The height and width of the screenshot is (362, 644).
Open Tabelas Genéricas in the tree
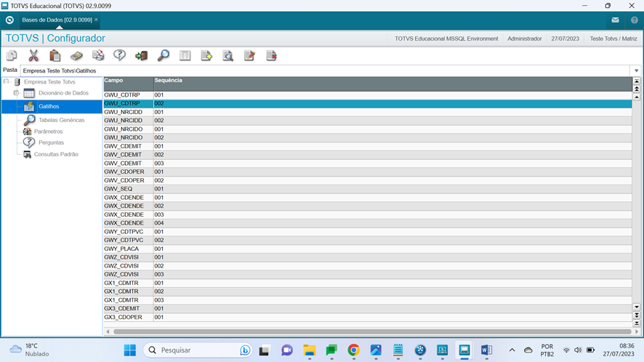click(61, 120)
